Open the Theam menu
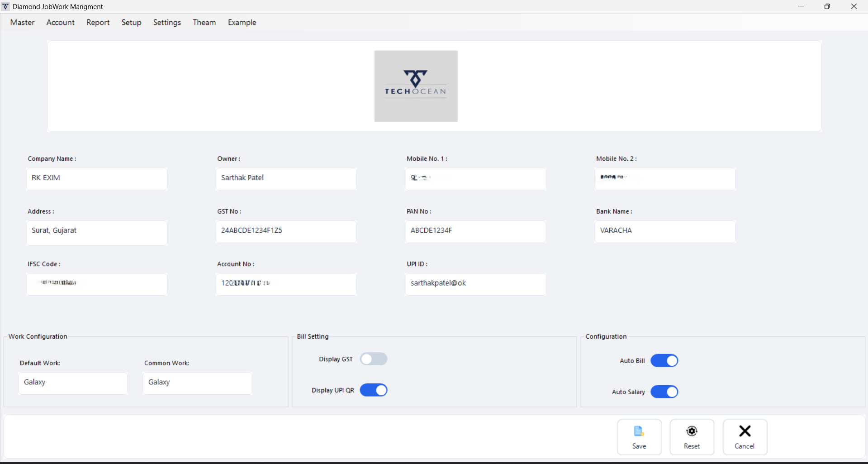The width and height of the screenshot is (868, 464). point(204,22)
